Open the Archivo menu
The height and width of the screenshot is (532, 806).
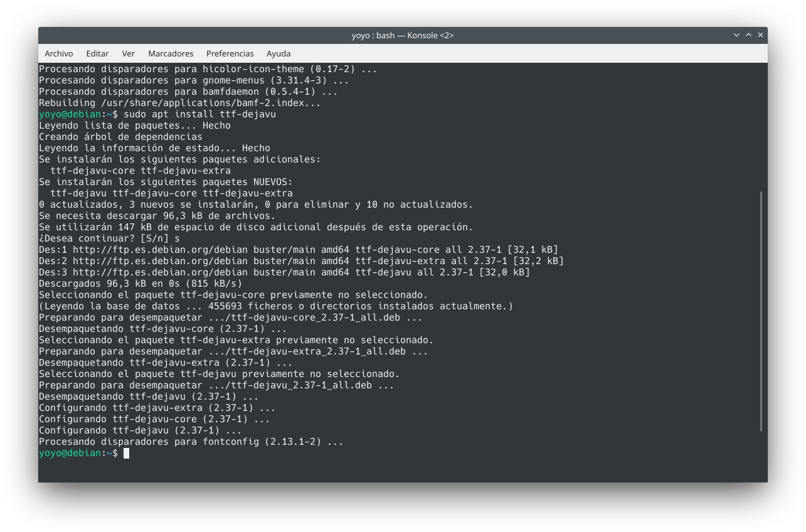pos(58,53)
